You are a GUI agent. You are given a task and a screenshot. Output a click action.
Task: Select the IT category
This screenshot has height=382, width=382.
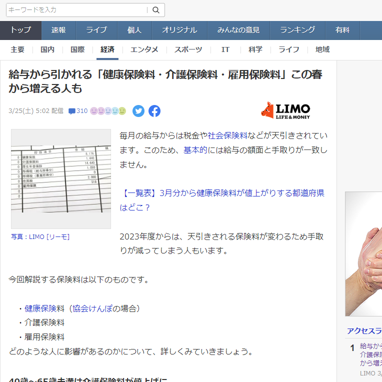tap(226, 50)
